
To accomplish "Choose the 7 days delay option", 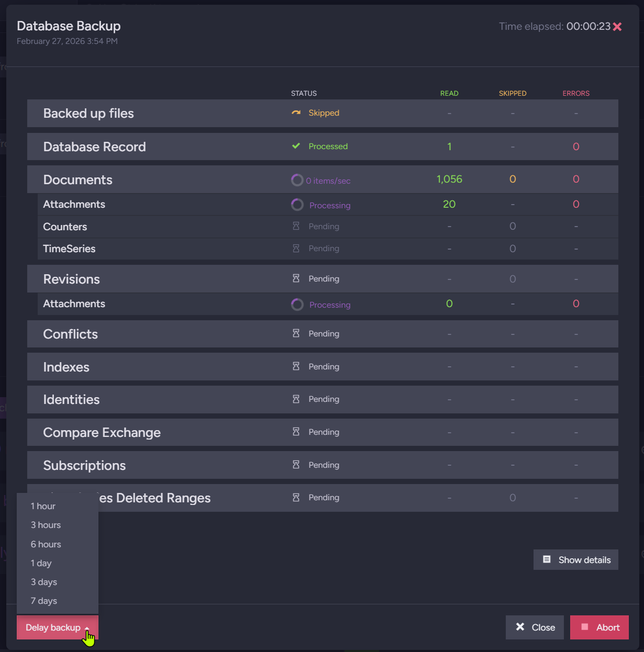I will pos(44,601).
